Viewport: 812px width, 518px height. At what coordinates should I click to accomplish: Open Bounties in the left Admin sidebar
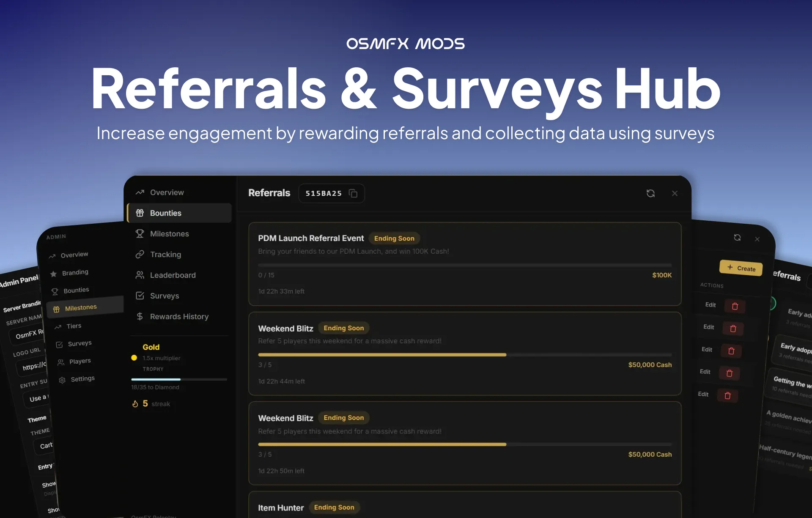click(x=76, y=290)
